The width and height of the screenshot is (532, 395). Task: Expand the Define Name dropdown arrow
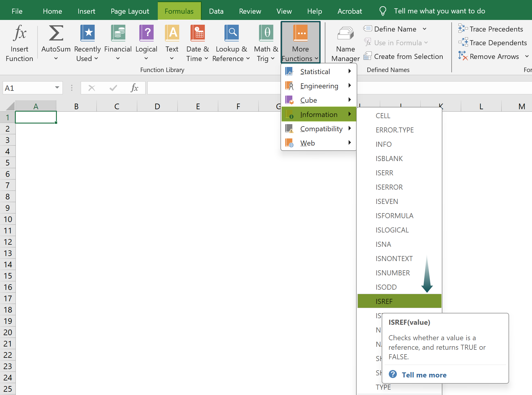(x=425, y=29)
